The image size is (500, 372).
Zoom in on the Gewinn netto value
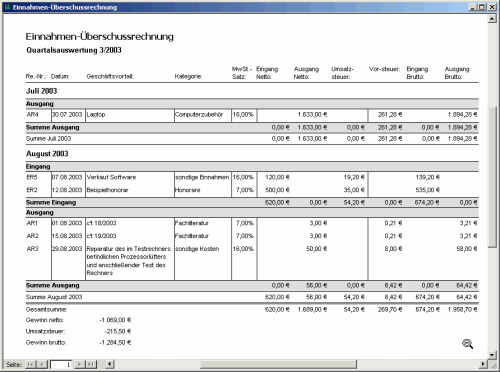[115, 320]
